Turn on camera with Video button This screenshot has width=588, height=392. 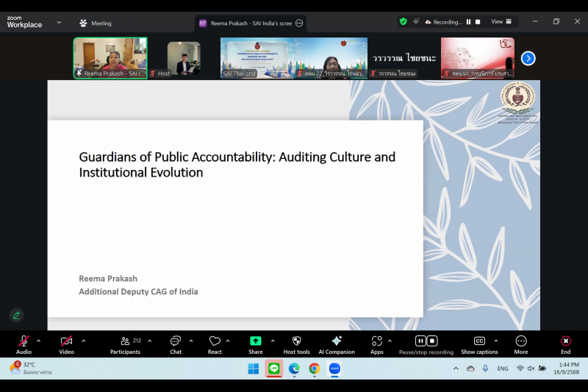[x=66, y=341]
